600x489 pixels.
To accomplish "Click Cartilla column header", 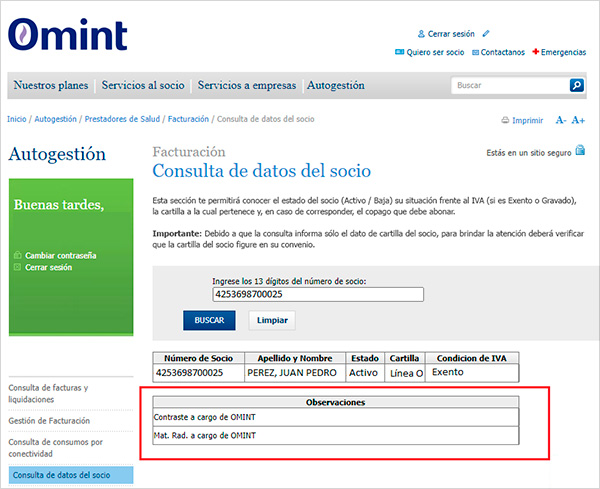I will (x=404, y=358).
